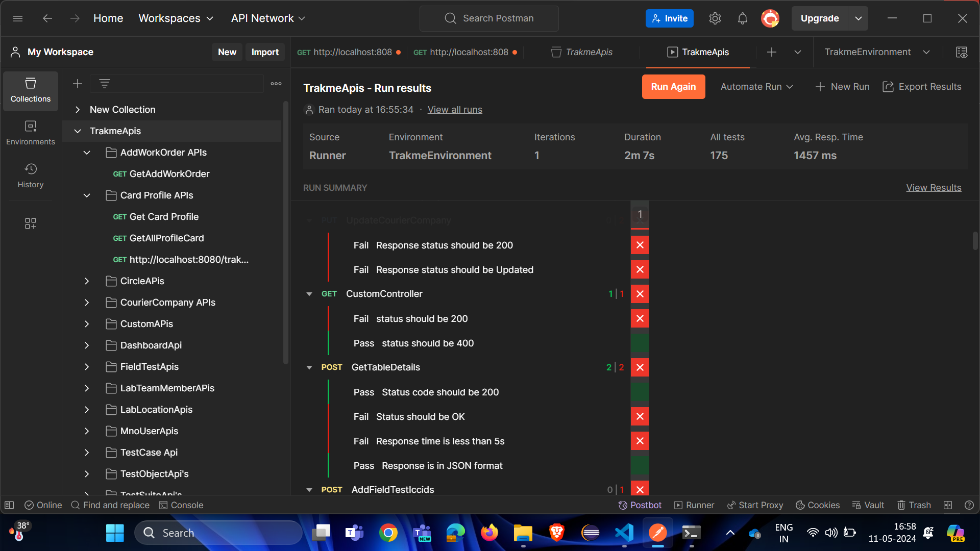Click the Run Again button
This screenshot has height=551, width=980.
673,87
